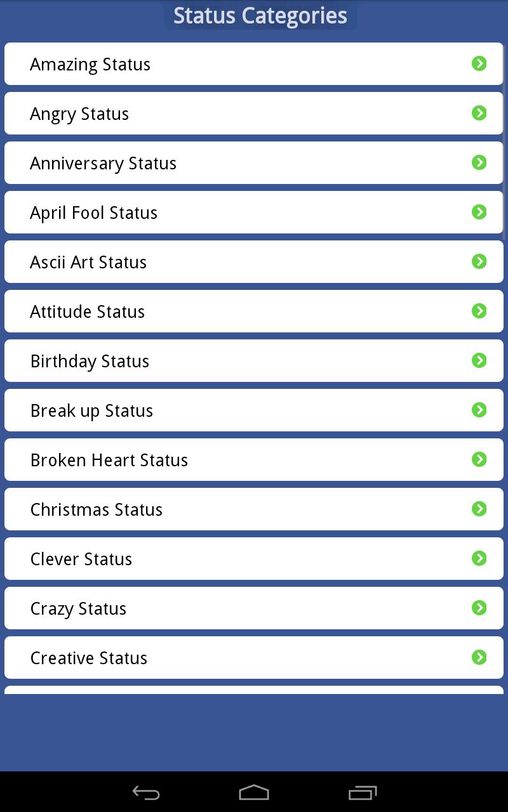Tap green arrow icon beside Angry Status
The image size is (508, 812).
(x=479, y=113)
